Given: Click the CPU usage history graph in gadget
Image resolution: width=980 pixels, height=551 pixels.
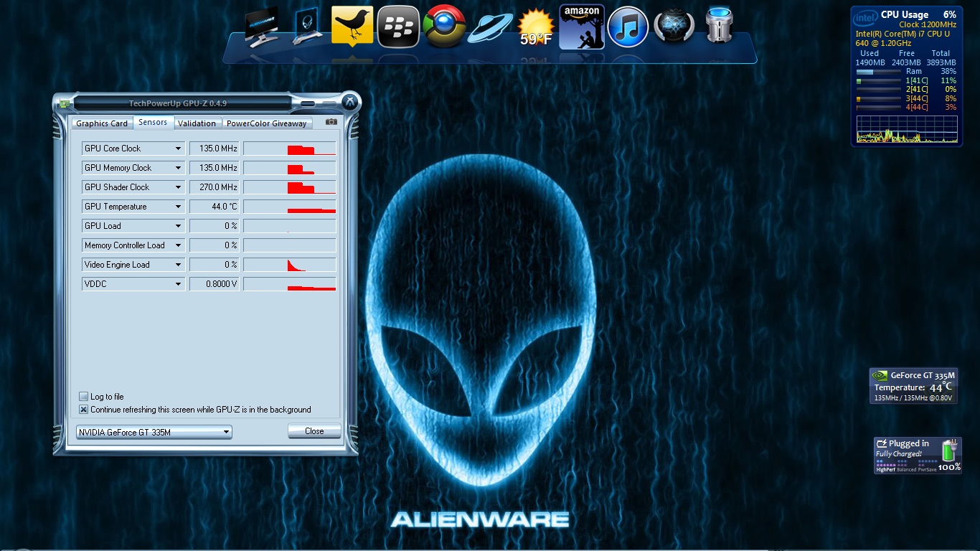Looking at the screenshot, I should (x=907, y=129).
